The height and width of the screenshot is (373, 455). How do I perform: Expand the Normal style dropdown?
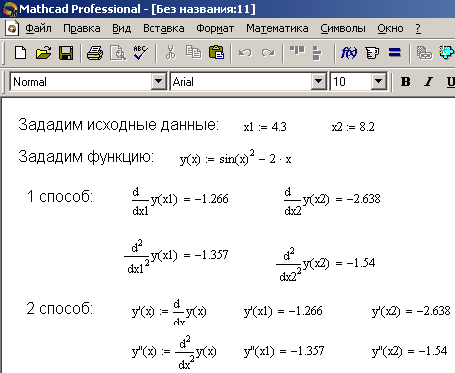pyautogui.click(x=158, y=81)
